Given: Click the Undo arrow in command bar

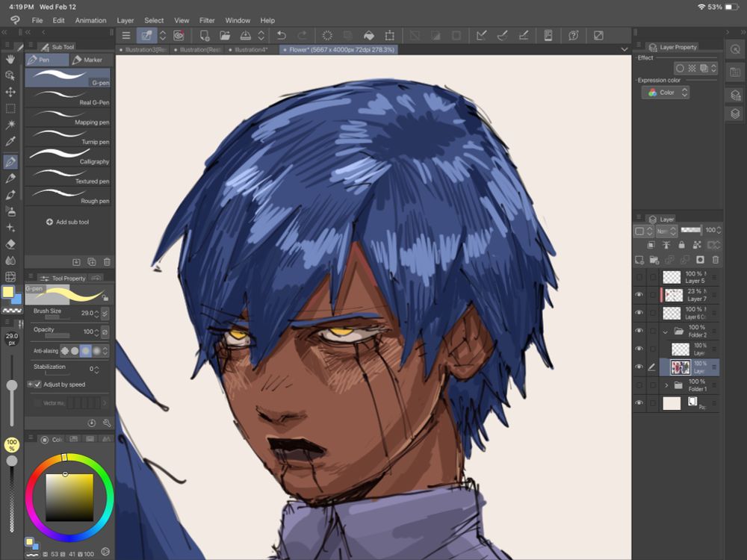Looking at the screenshot, I should tap(282, 35).
